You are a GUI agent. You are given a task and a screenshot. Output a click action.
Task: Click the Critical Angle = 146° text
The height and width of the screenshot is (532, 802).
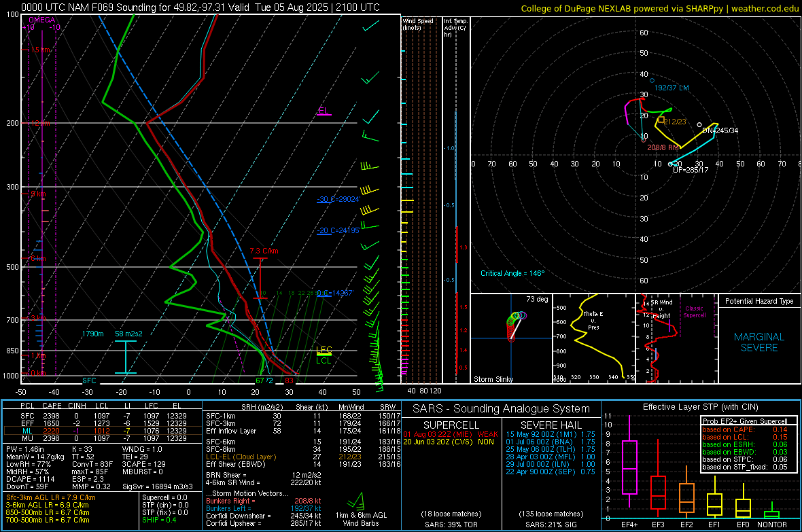(x=512, y=273)
